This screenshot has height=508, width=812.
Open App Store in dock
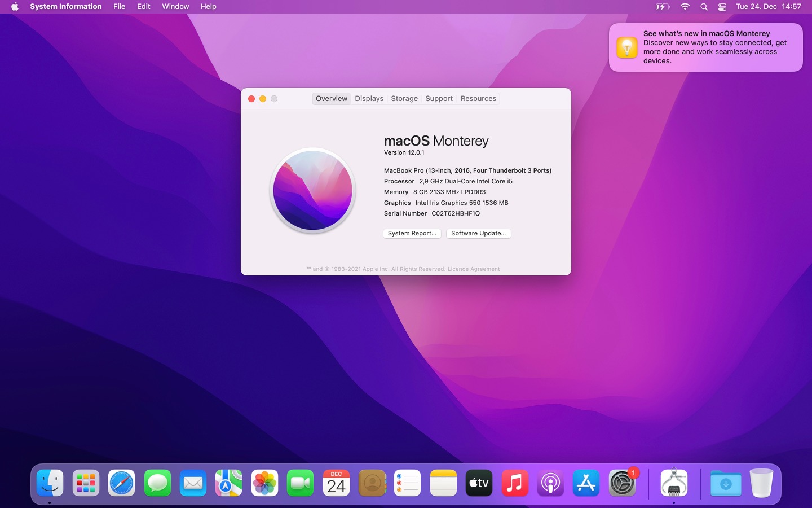tap(586, 483)
